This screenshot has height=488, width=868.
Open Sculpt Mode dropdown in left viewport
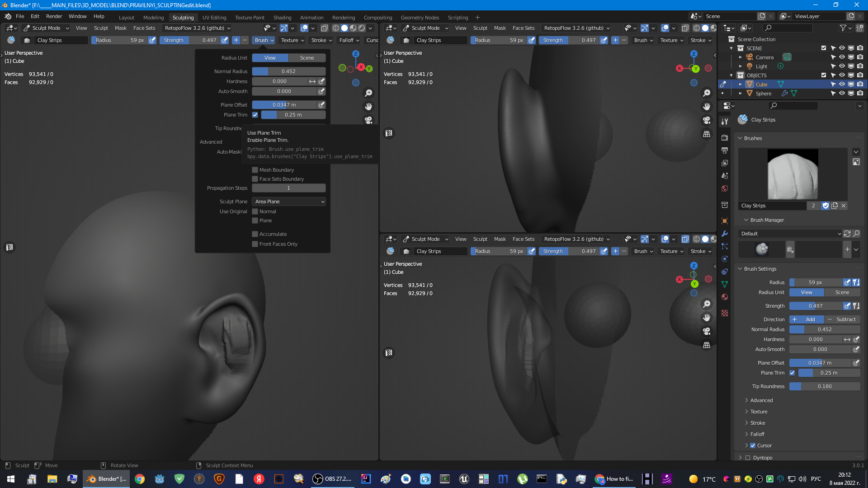coord(46,28)
